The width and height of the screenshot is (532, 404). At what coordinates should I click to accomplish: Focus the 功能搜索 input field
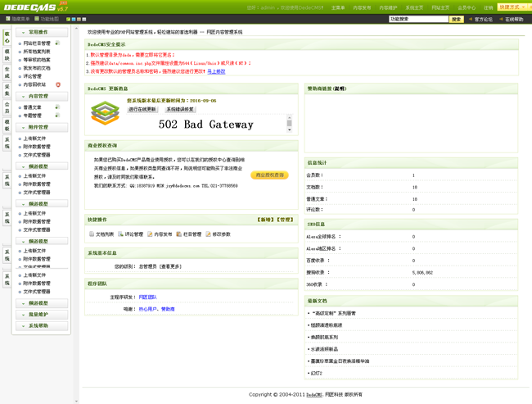pos(419,20)
